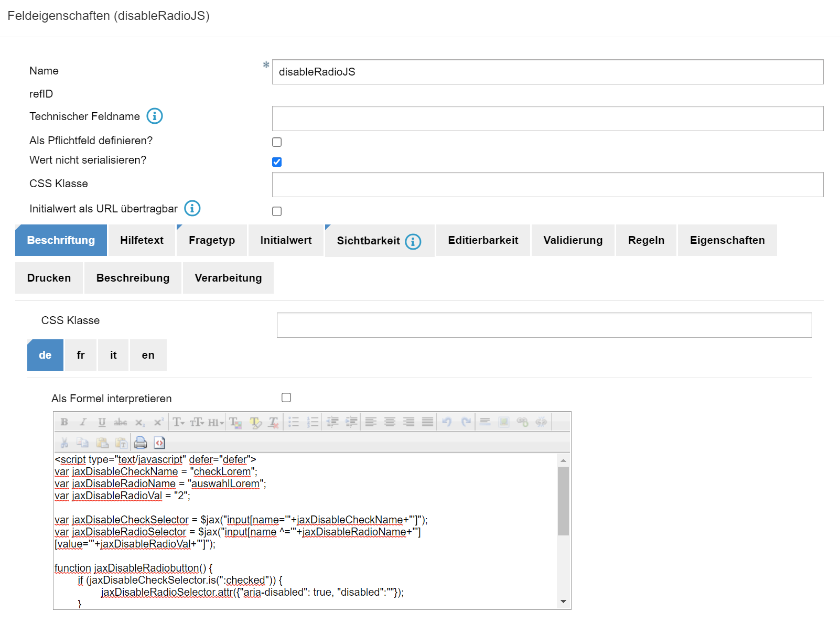The image size is (840, 623).
Task: Click the undo icon in editor toolbar
Action: (447, 422)
